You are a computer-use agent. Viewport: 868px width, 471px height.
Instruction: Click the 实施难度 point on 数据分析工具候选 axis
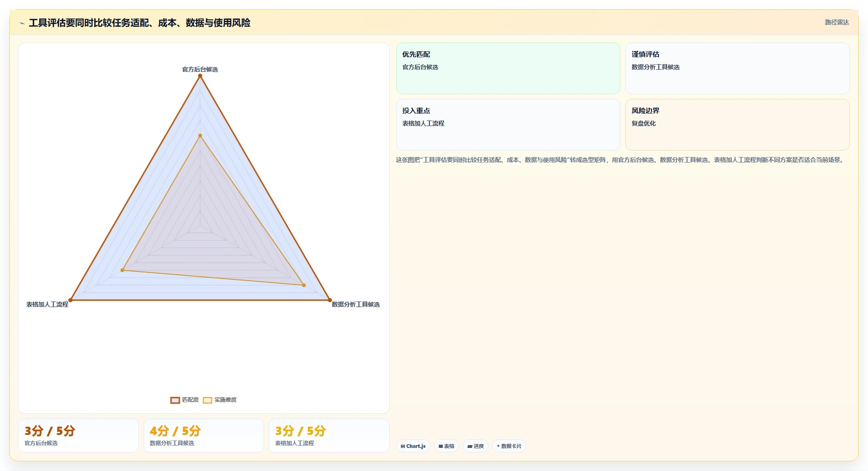coord(304,285)
